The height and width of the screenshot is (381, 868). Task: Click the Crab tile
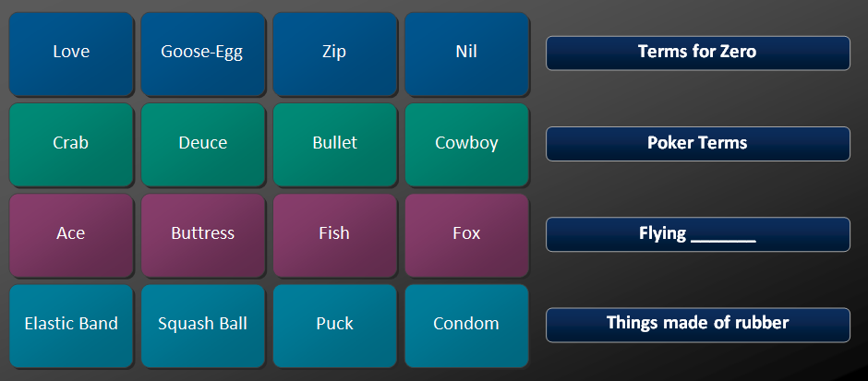(71, 144)
